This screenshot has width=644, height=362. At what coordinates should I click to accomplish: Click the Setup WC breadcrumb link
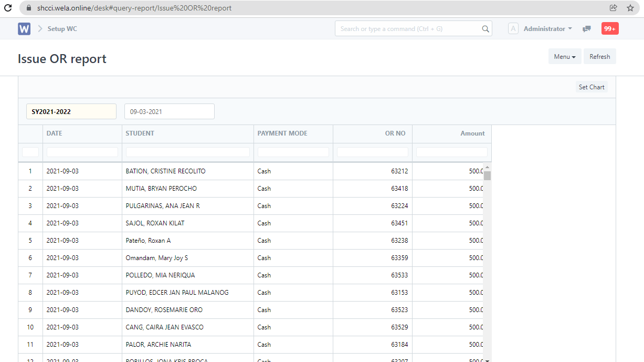click(x=62, y=29)
